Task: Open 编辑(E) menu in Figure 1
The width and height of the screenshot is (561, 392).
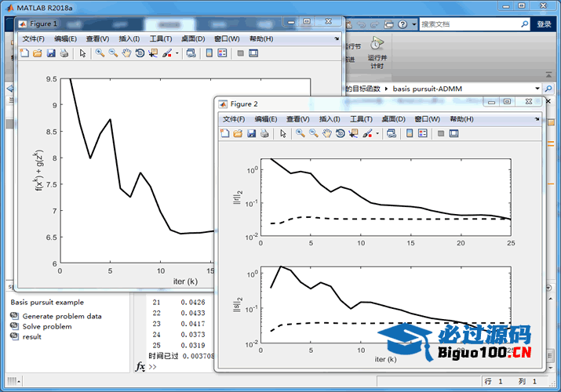Action: (65, 39)
